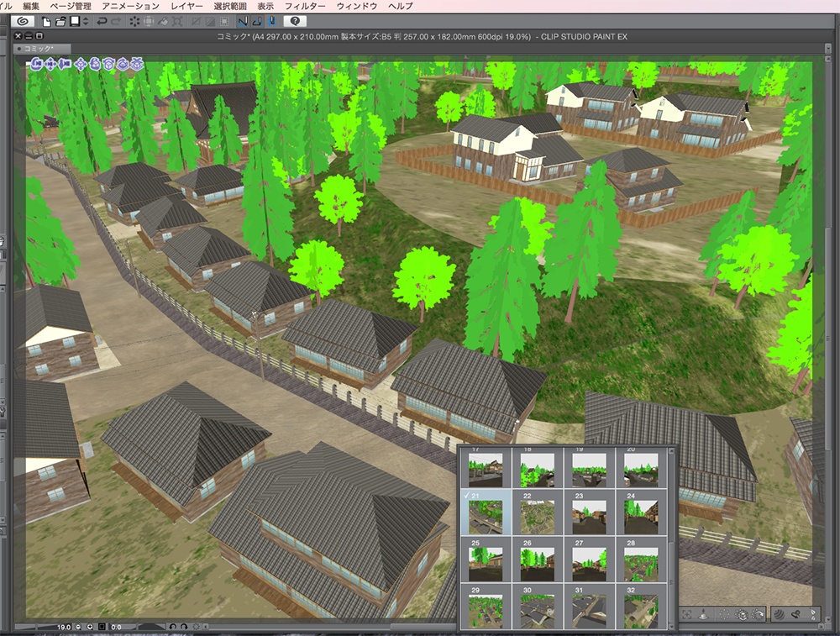Click the Deselect icon in command bar
The width and height of the screenshot is (840, 636).
pyautogui.click(x=196, y=22)
